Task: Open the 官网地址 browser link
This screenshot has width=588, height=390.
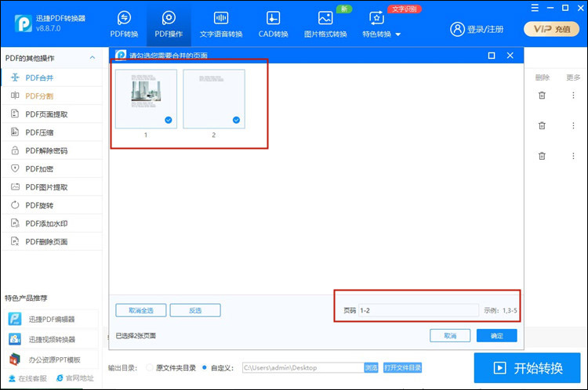Action: [75, 378]
